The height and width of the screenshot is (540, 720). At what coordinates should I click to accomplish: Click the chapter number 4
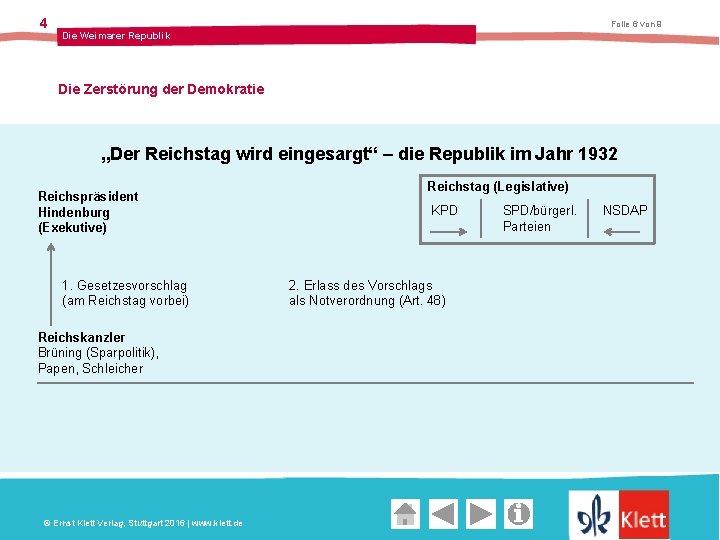tap(43, 23)
